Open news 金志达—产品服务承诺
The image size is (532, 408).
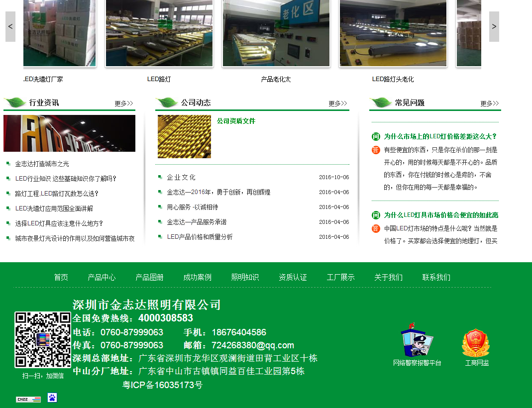(x=197, y=222)
